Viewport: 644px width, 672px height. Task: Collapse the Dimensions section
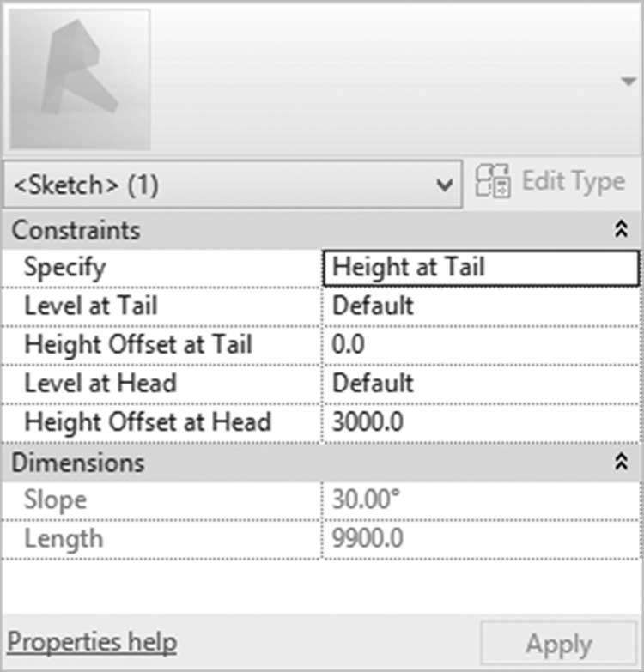coord(622,462)
